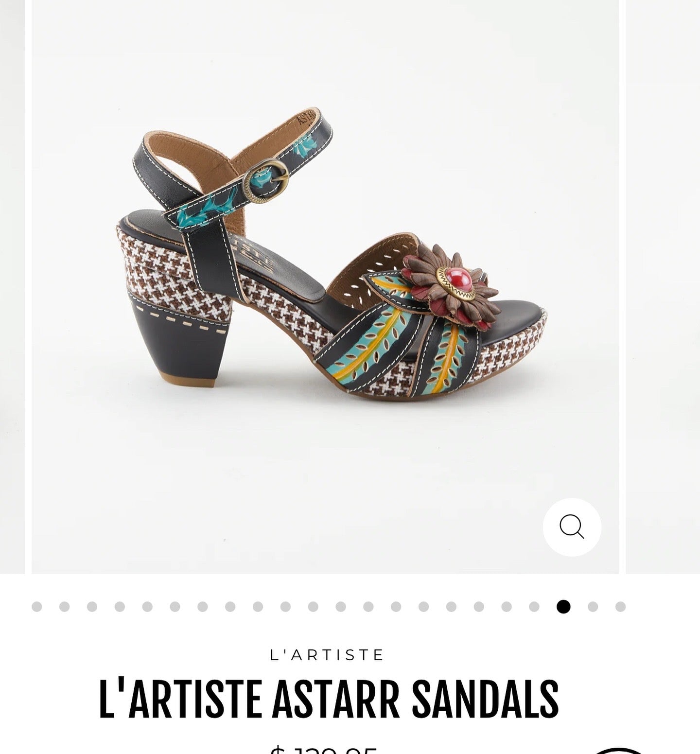Tap the main Astarr sandal product photo

coord(325,287)
